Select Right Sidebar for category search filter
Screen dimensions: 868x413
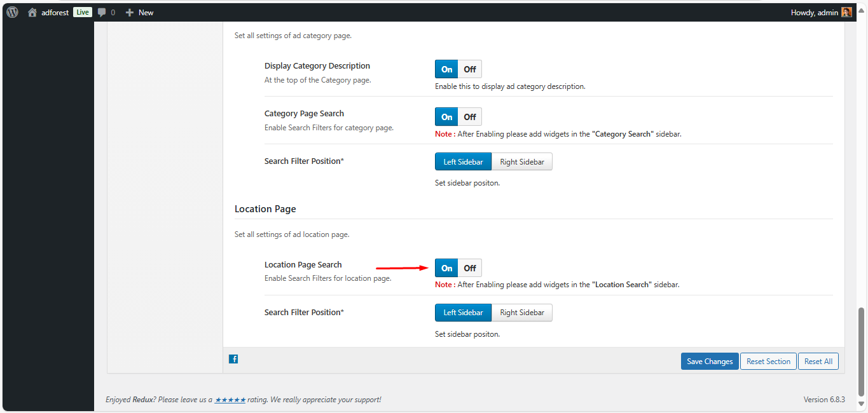pyautogui.click(x=521, y=162)
